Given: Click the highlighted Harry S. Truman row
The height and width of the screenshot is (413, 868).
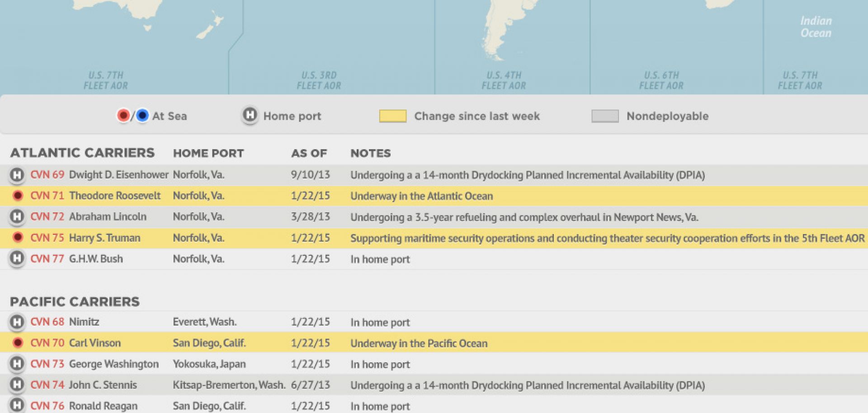Looking at the screenshot, I should 434,238.
